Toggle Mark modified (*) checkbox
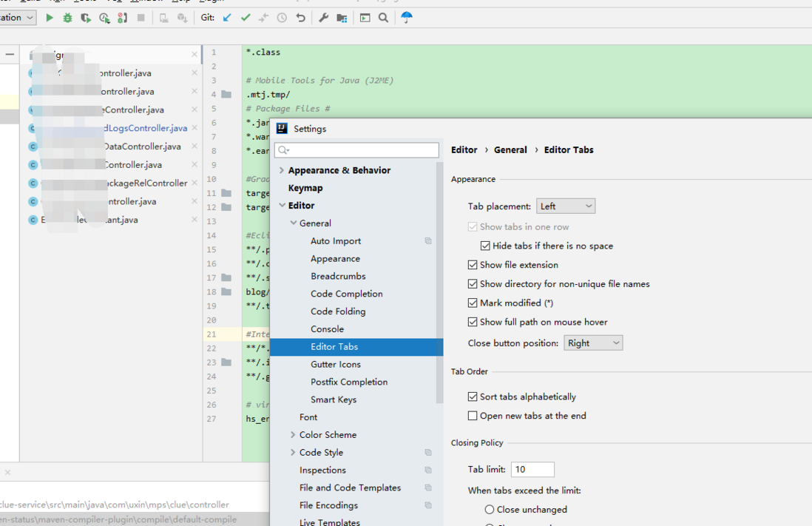The width and height of the screenshot is (812, 526). (473, 303)
